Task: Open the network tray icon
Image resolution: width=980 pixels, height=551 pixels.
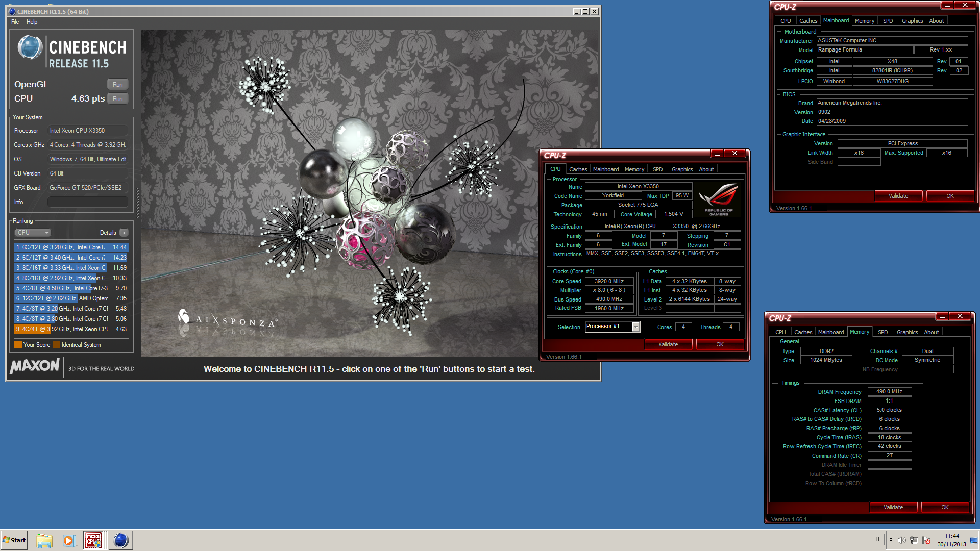Action: point(914,540)
